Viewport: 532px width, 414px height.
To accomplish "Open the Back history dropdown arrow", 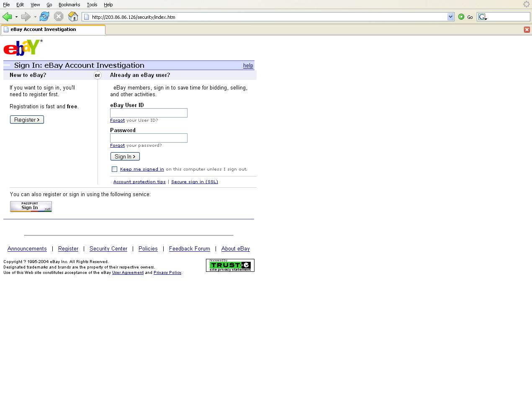I will [x=16, y=17].
